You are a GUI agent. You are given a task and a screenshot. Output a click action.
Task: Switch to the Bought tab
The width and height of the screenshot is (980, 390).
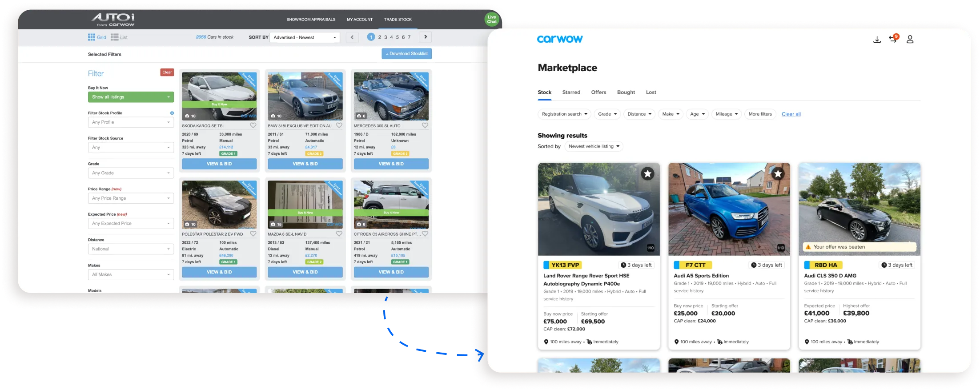click(626, 92)
